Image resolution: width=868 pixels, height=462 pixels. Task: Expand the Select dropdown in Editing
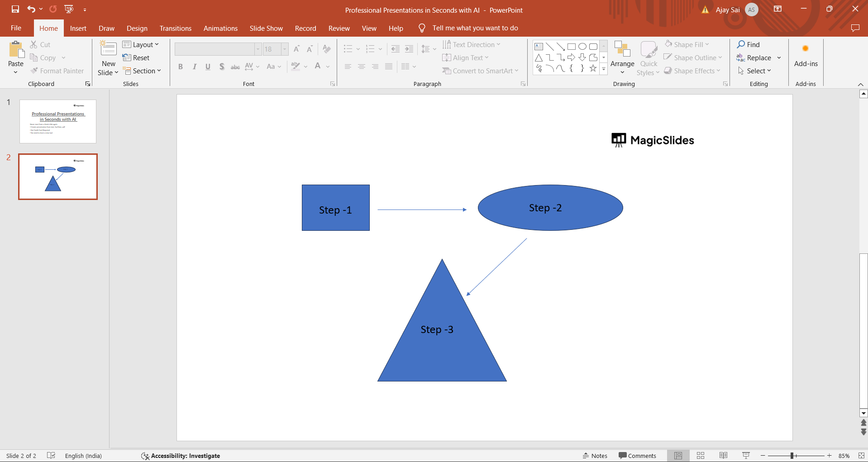[754, 71]
